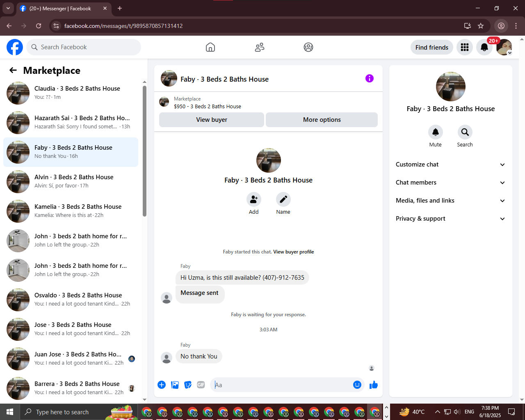Click the 40°C weather widget
The width and height of the screenshot is (525, 420).
412,412
